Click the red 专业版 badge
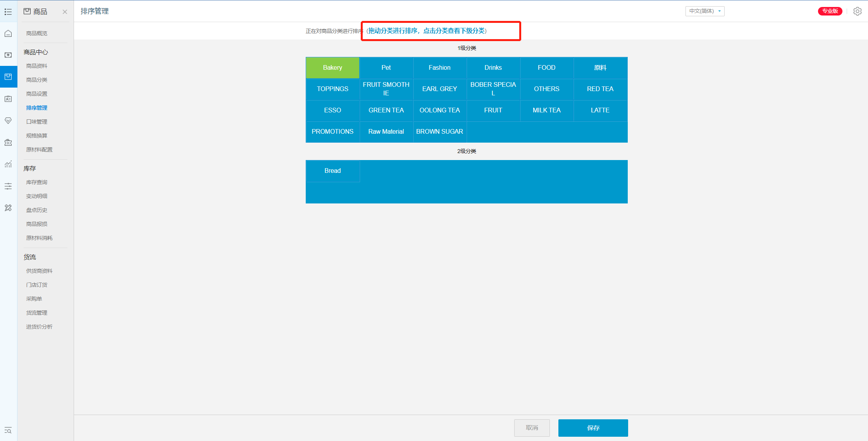Image resolution: width=868 pixels, height=441 pixels. [830, 11]
